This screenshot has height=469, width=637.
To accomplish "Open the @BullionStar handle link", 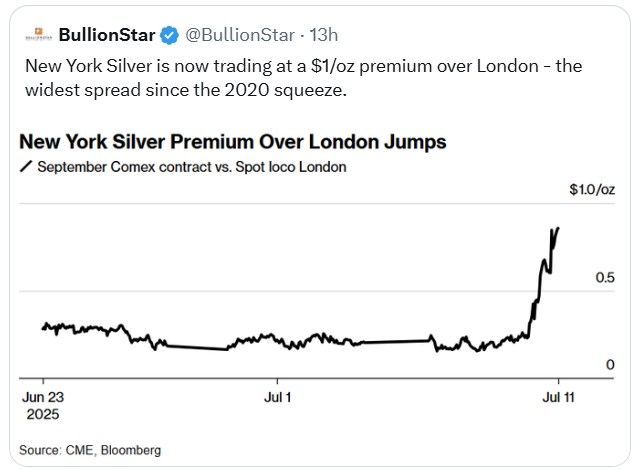I will [x=239, y=35].
